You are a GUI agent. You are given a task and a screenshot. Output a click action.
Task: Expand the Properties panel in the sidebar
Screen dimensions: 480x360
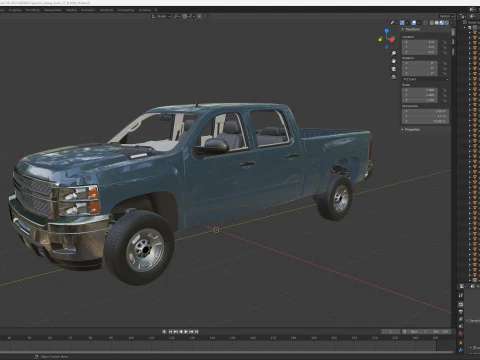(411, 129)
